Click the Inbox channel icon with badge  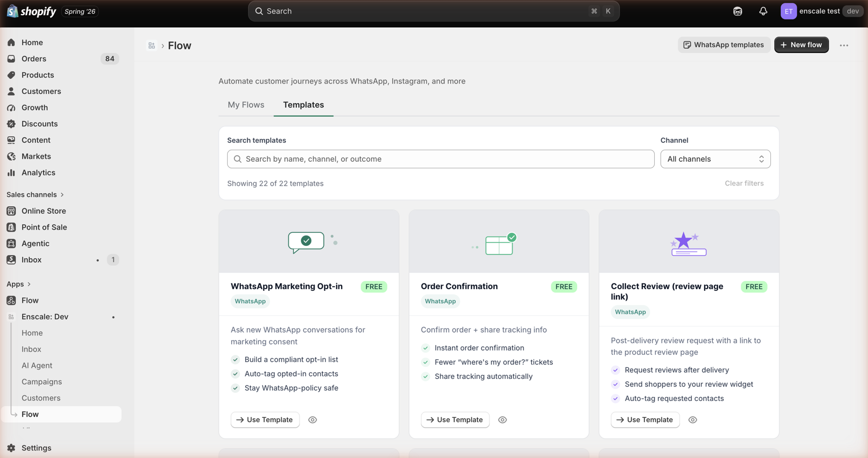click(11, 260)
